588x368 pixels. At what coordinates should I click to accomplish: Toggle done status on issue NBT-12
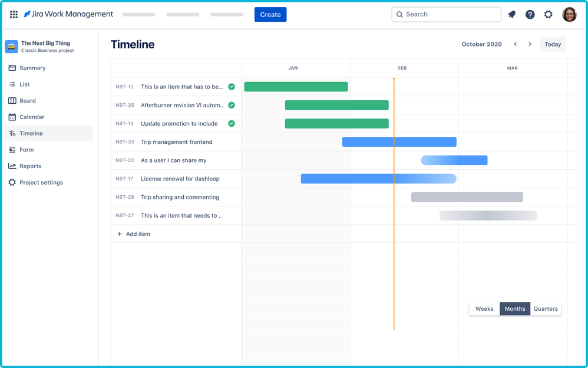(232, 86)
